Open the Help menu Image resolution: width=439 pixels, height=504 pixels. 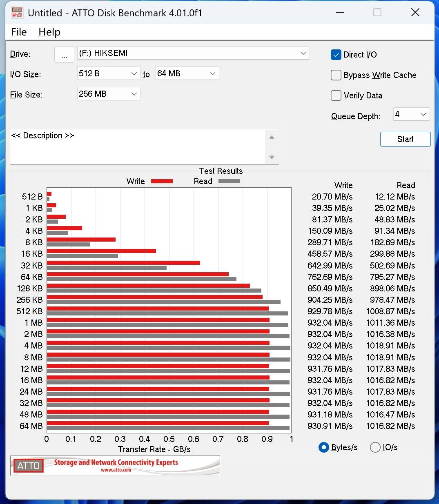49,32
